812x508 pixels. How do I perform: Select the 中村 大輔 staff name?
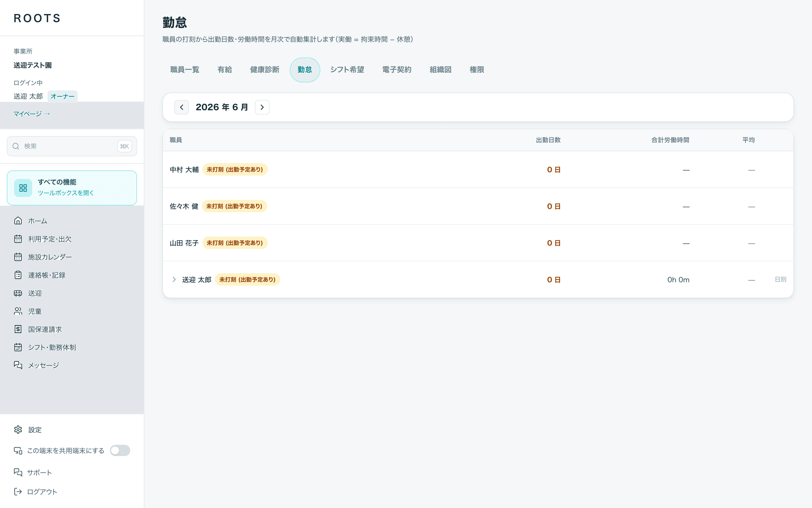(x=184, y=170)
